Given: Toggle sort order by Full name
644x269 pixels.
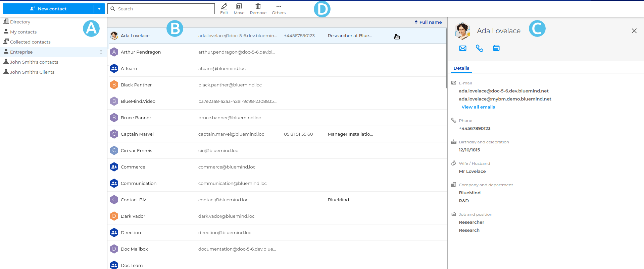Looking at the screenshot, I should click(x=428, y=22).
